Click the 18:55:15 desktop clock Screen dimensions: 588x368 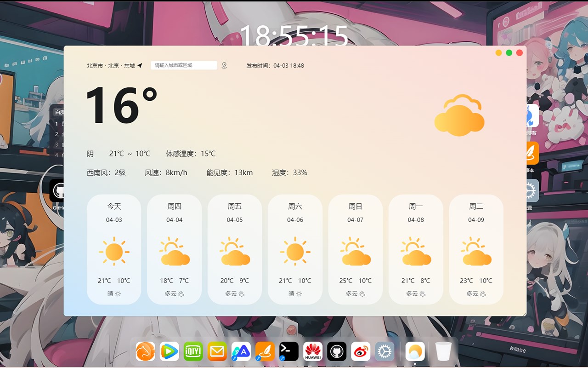[294, 35]
